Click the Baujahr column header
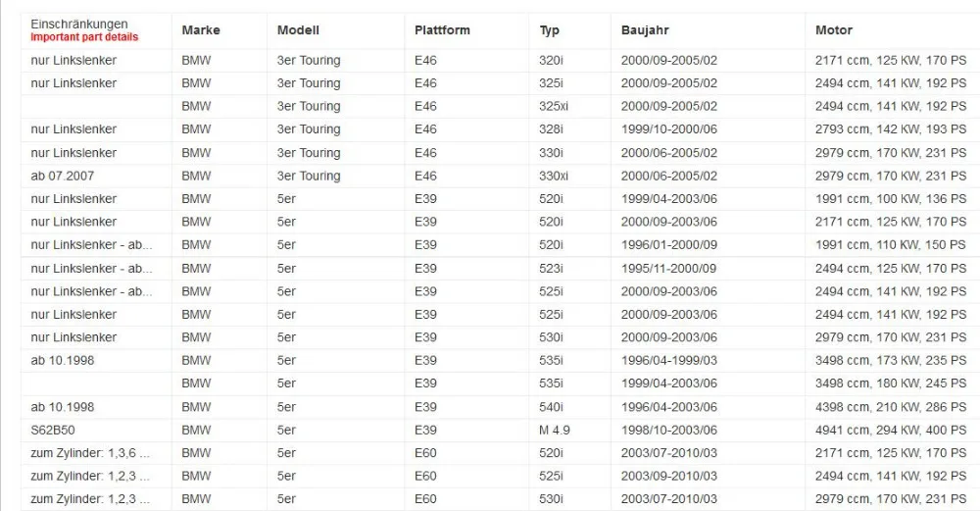Image resolution: width=980 pixels, height=511 pixels. click(645, 30)
